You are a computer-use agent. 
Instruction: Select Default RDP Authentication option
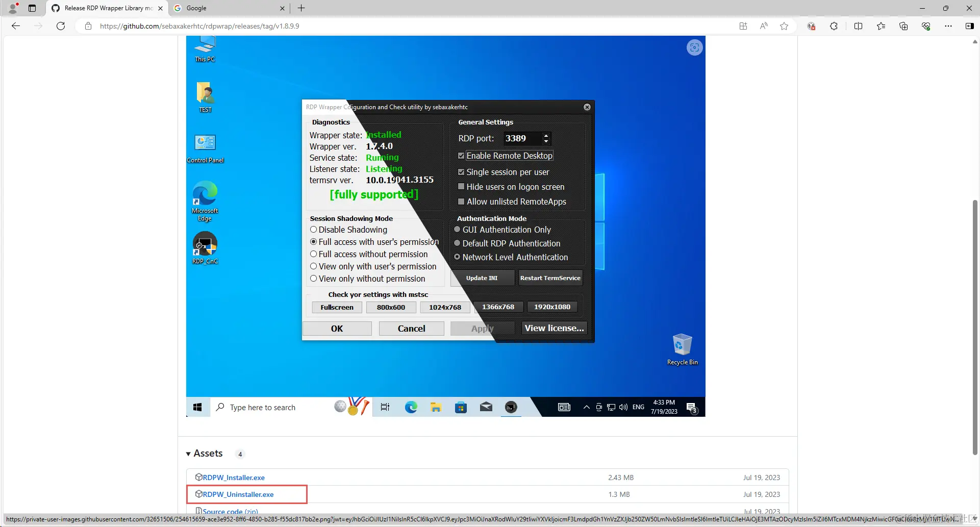pos(458,243)
